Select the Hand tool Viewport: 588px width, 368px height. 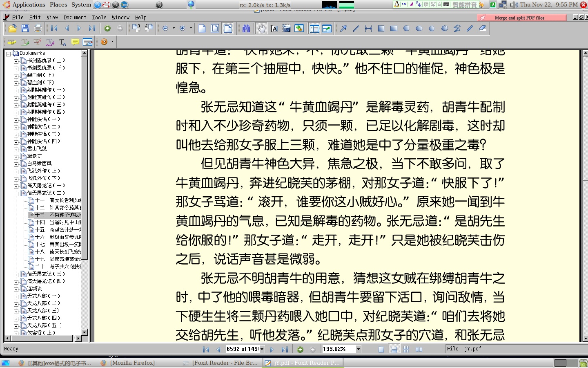pyautogui.click(x=261, y=28)
